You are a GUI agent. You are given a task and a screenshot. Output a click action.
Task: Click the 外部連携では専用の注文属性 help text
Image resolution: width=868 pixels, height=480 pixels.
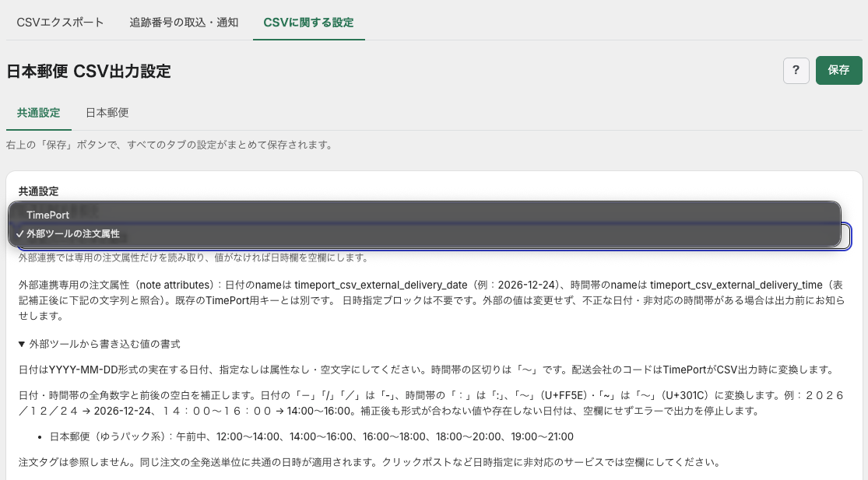pos(194,258)
